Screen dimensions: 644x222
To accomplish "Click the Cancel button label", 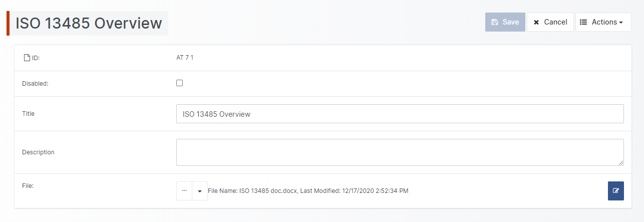I will pos(555,22).
